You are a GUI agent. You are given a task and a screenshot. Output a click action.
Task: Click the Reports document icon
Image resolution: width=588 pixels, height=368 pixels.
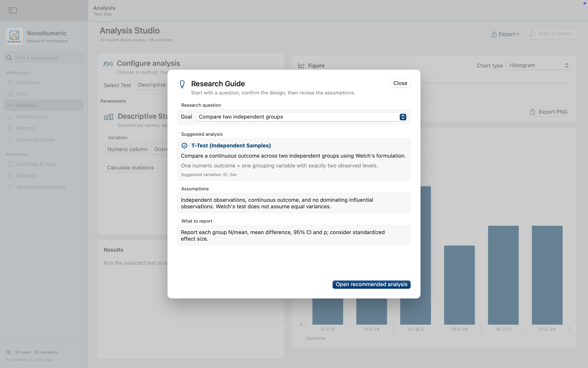10,128
